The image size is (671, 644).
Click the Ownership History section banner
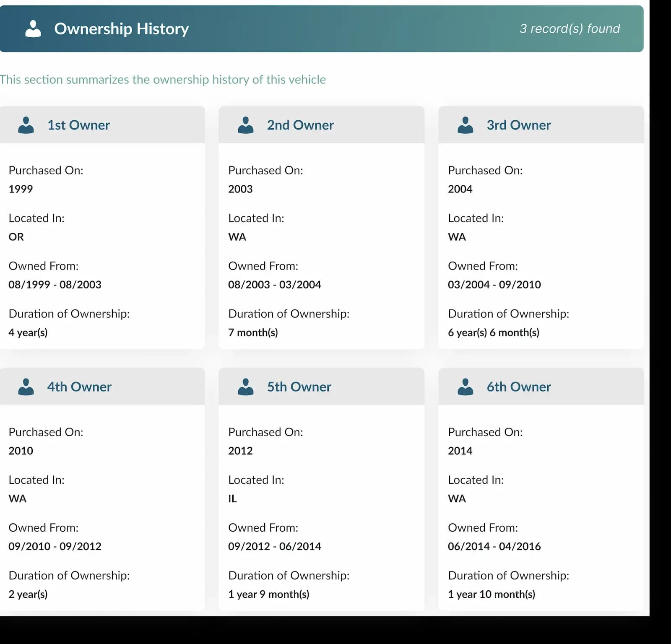[323, 28]
